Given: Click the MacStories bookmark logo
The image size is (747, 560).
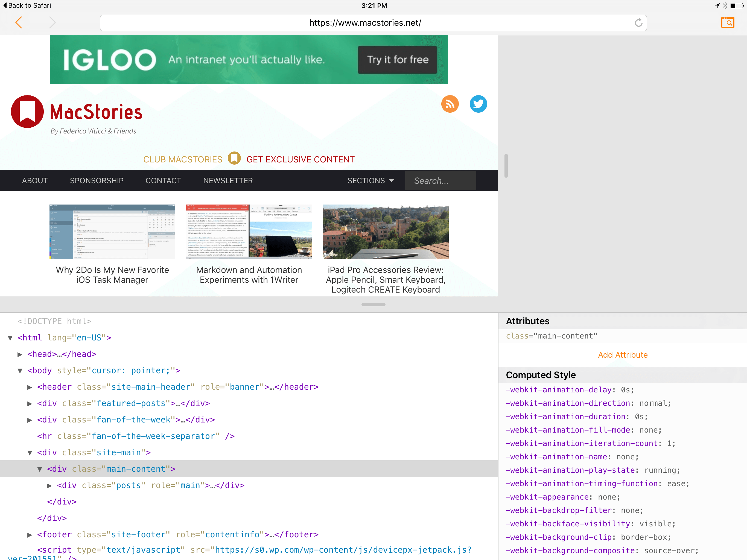Looking at the screenshot, I should 27,112.
